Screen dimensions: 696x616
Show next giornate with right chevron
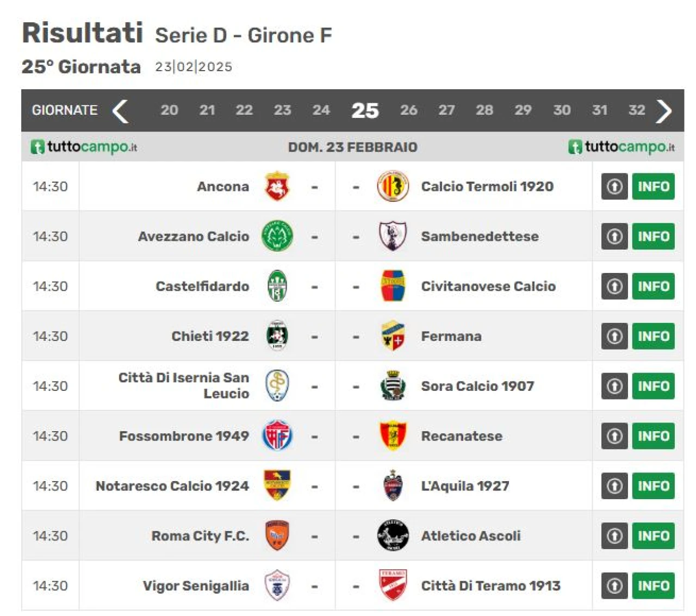(664, 111)
